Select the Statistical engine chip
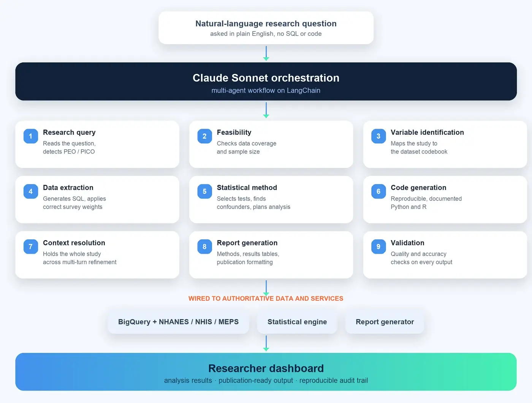The height and width of the screenshot is (403, 532). point(297,322)
